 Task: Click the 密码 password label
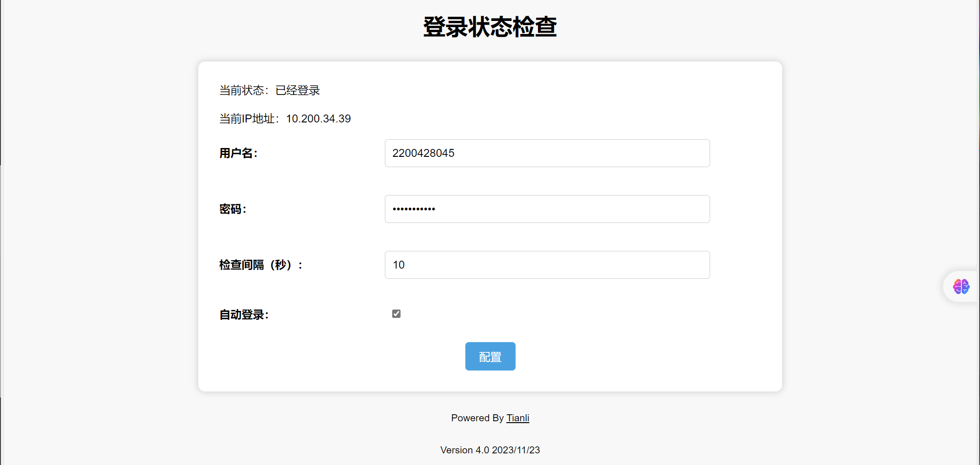[x=233, y=209]
